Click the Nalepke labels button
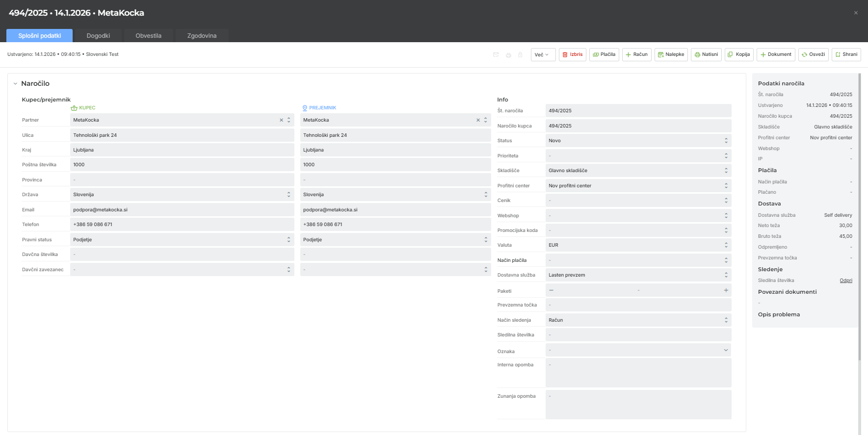 pyautogui.click(x=671, y=54)
